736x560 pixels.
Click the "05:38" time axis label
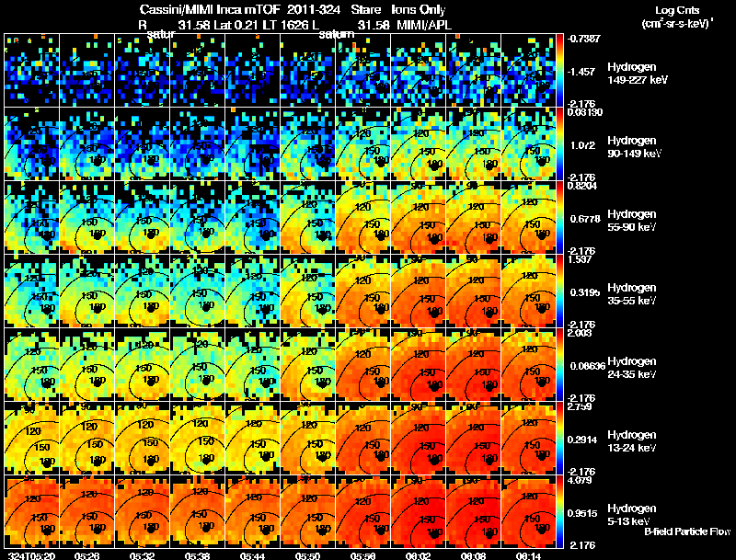[x=198, y=555]
